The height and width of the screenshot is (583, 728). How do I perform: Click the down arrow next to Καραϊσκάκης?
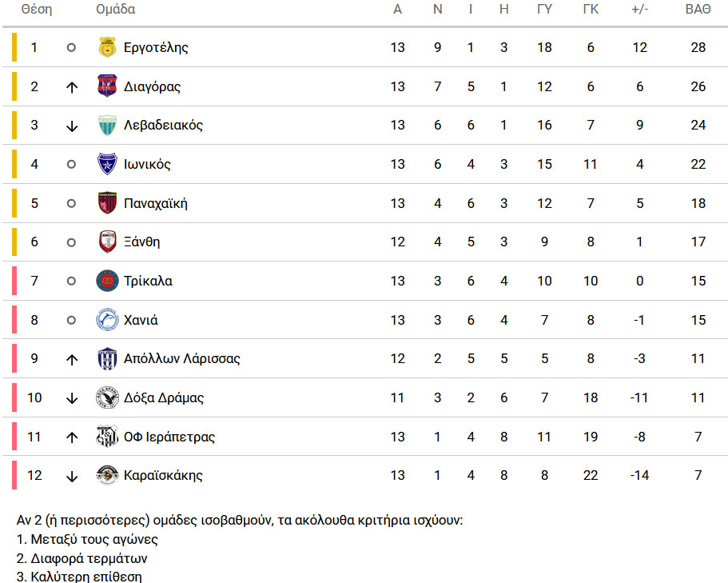(x=71, y=476)
